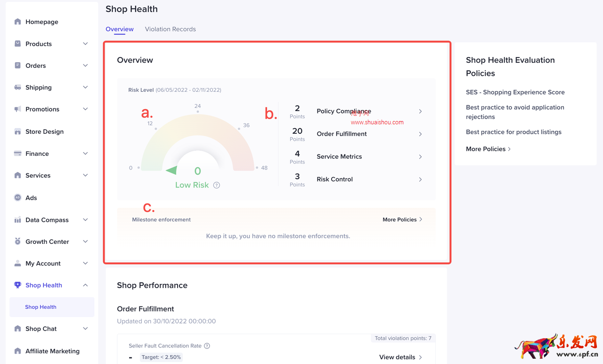Click the Affiliate Marketing sidebar icon
This screenshot has width=603, height=364.
pos(17,351)
